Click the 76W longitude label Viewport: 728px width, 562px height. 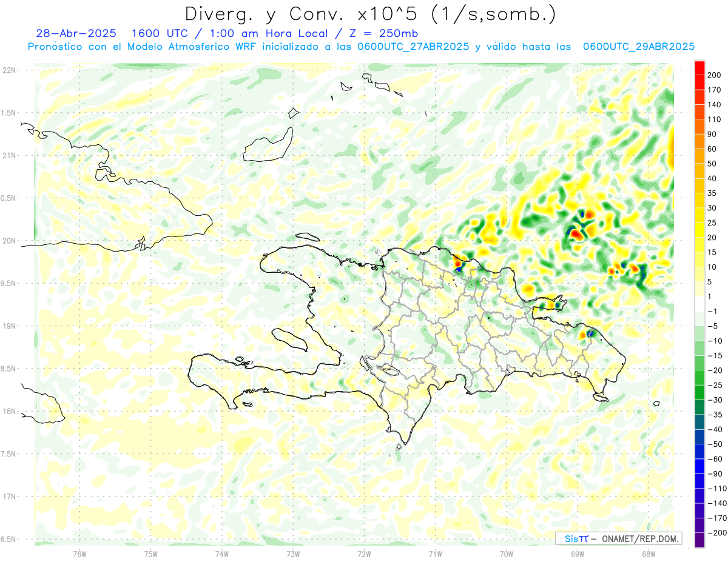click(x=79, y=554)
